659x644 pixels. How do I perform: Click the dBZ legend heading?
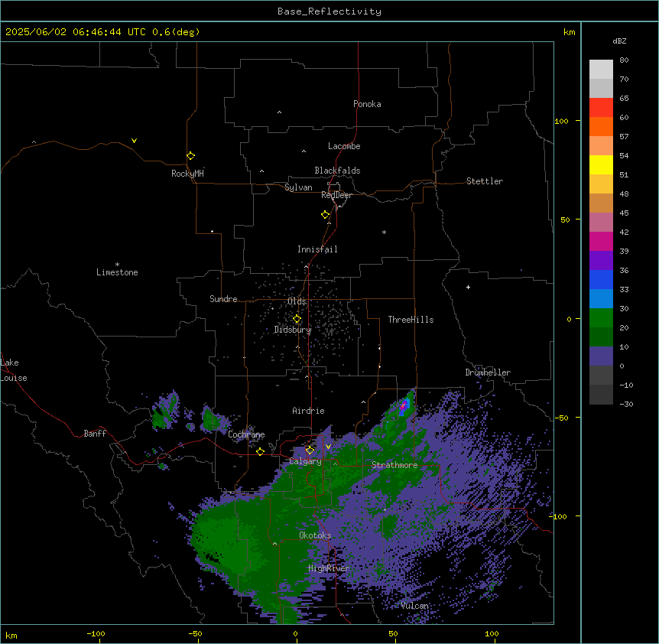[619, 41]
